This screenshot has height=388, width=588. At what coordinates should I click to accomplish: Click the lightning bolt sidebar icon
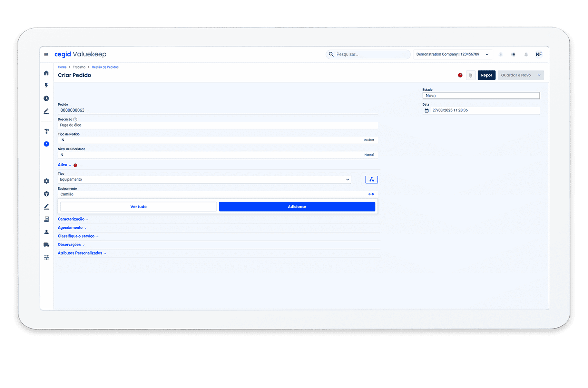pyautogui.click(x=46, y=85)
